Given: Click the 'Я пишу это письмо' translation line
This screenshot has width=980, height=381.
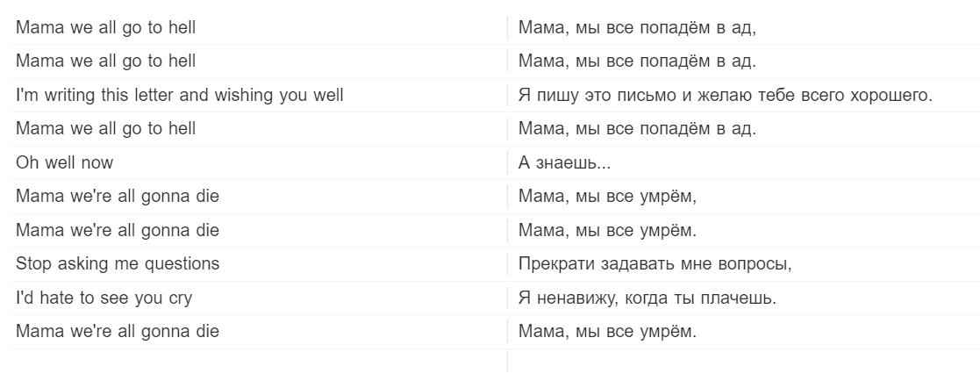Looking at the screenshot, I should click(x=725, y=95).
